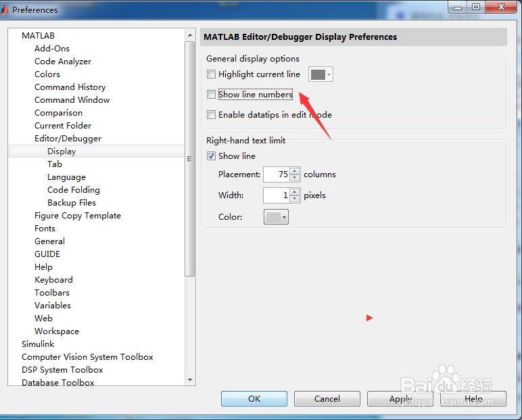
Task: Select Computer Vision System Toolbox
Action: 87,357
